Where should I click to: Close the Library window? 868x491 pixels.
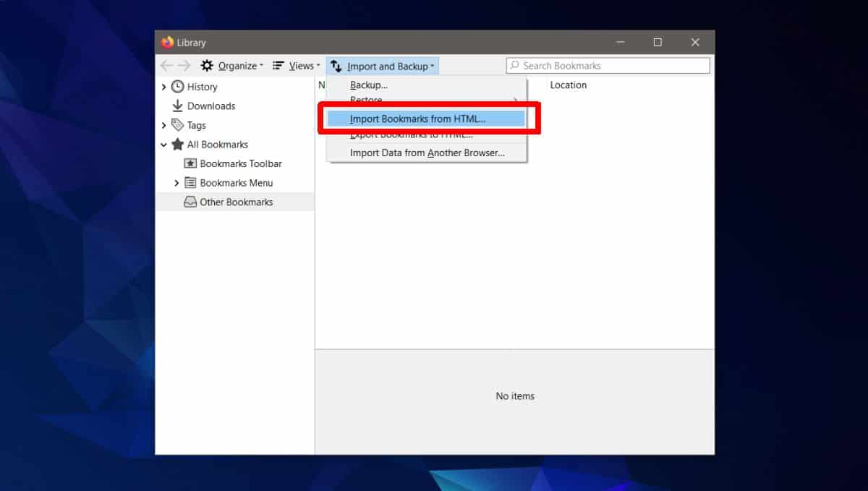[x=695, y=42]
